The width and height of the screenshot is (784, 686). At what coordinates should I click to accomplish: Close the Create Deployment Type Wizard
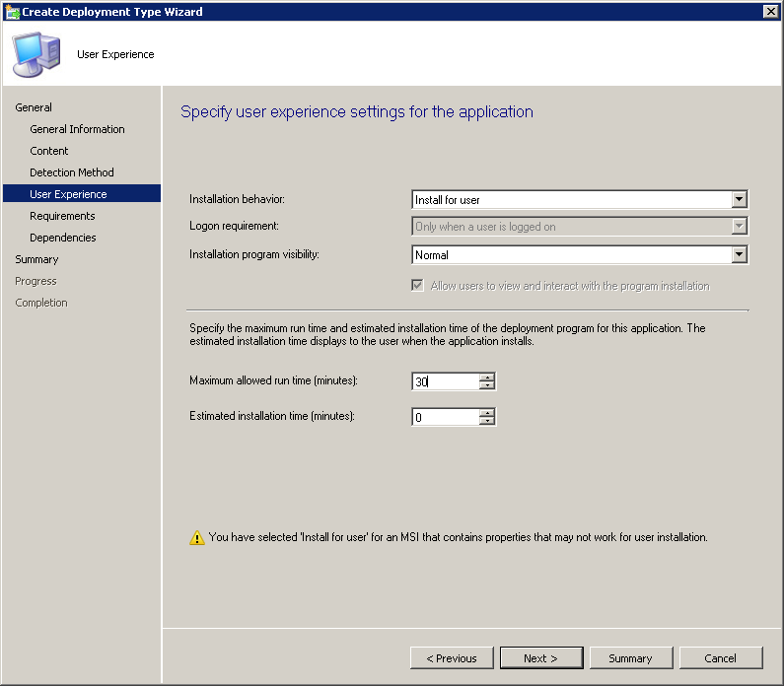[x=770, y=11]
